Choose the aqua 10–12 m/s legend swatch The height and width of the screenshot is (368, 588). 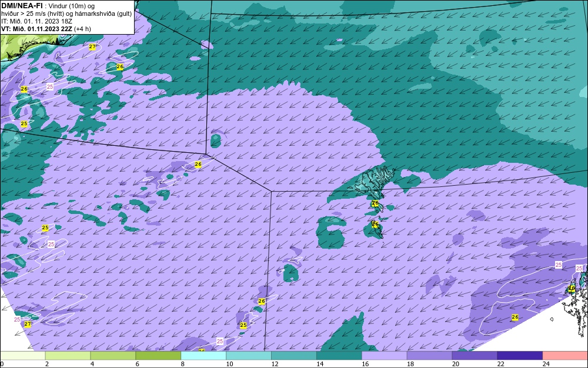[x=249, y=356]
